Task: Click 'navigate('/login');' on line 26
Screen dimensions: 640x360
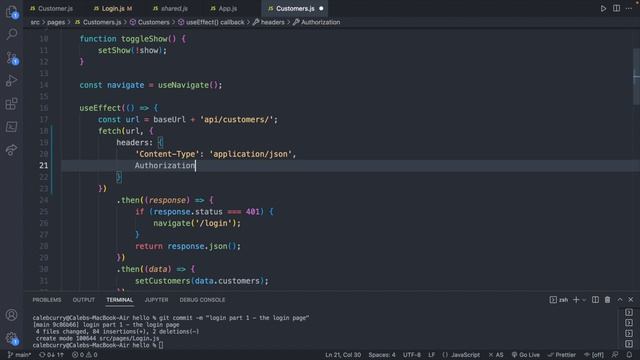Action: [197, 223]
